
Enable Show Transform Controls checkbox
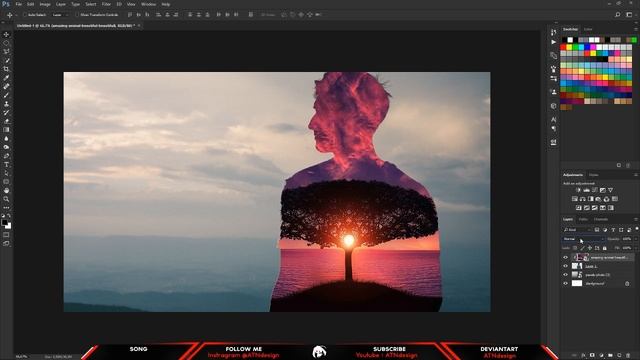pos(76,15)
